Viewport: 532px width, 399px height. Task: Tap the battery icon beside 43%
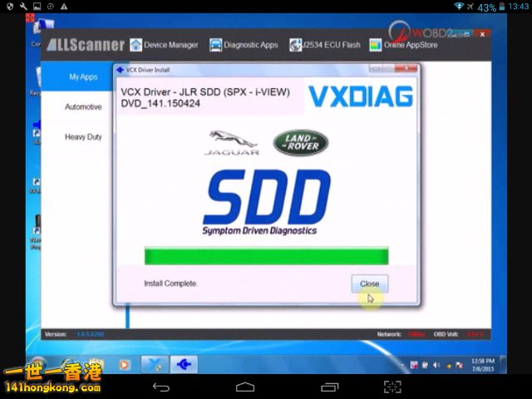[x=502, y=7]
